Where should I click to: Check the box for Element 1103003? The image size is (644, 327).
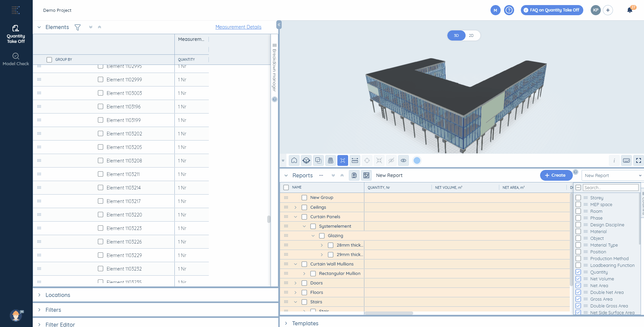pos(101,93)
